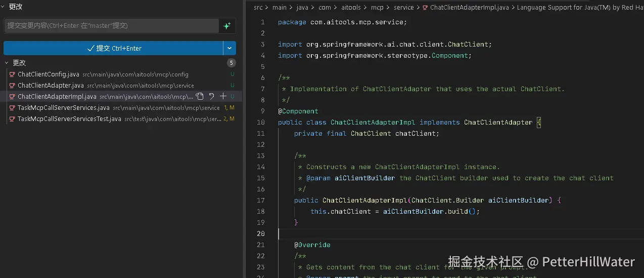Viewport: 644px width, 278px height.
Task: Click line number 1 in the gutter
Action: tap(262, 22)
